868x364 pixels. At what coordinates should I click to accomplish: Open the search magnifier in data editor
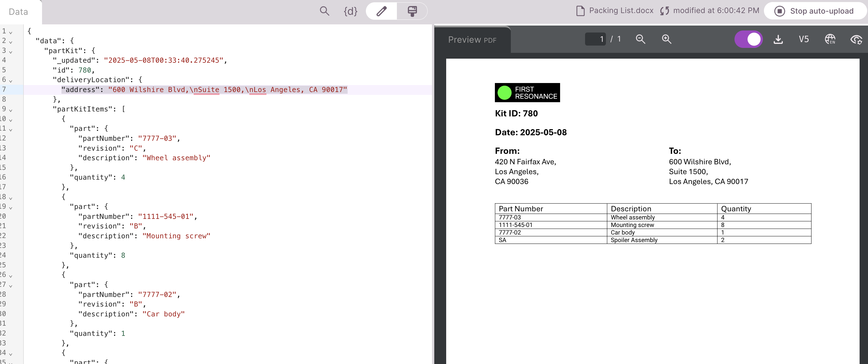tap(324, 11)
